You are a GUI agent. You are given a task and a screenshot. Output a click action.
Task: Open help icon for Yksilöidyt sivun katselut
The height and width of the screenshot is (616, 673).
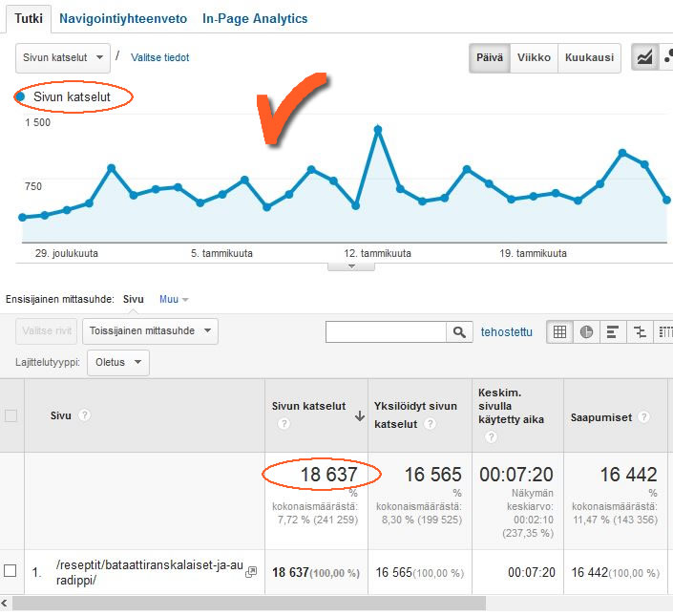(431, 424)
